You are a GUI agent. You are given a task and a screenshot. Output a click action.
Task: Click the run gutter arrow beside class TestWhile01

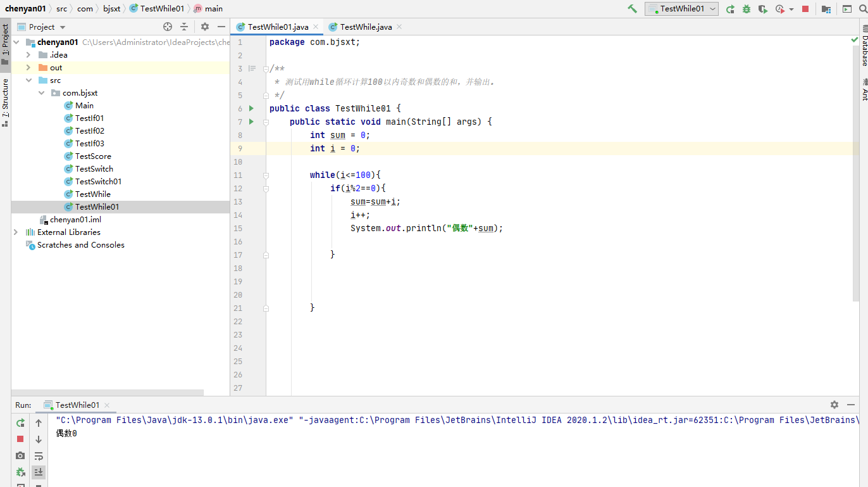[x=252, y=108]
